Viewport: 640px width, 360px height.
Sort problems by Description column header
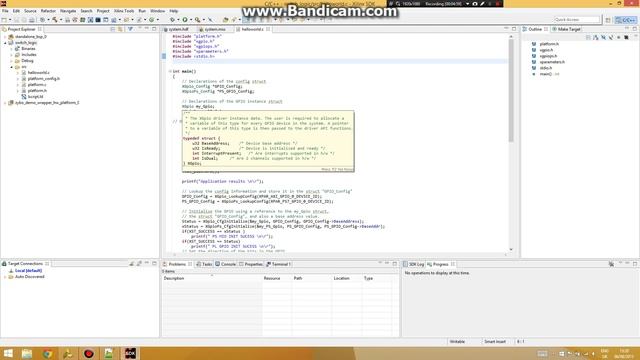[211, 278]
